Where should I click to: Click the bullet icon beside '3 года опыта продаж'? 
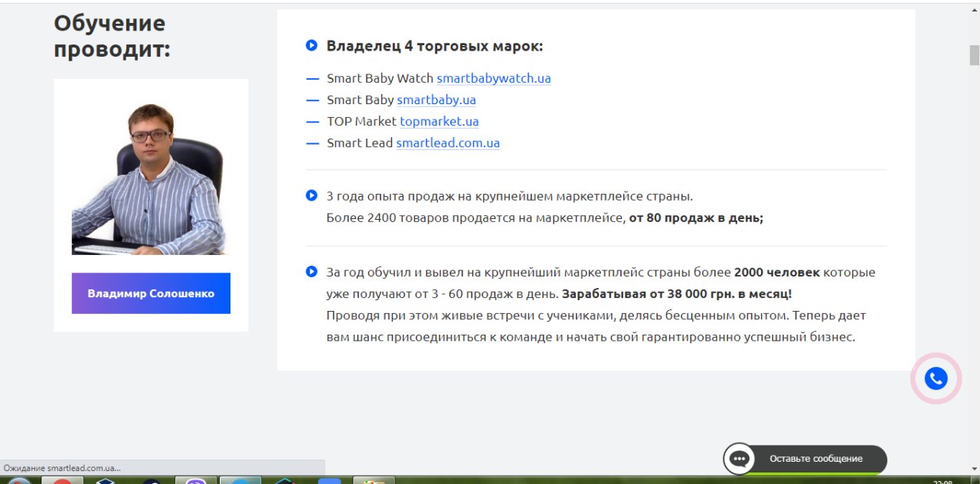[x=312, y=195]
